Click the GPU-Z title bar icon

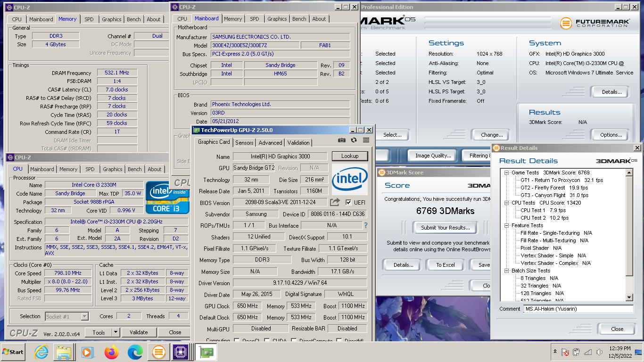[197, 130]
